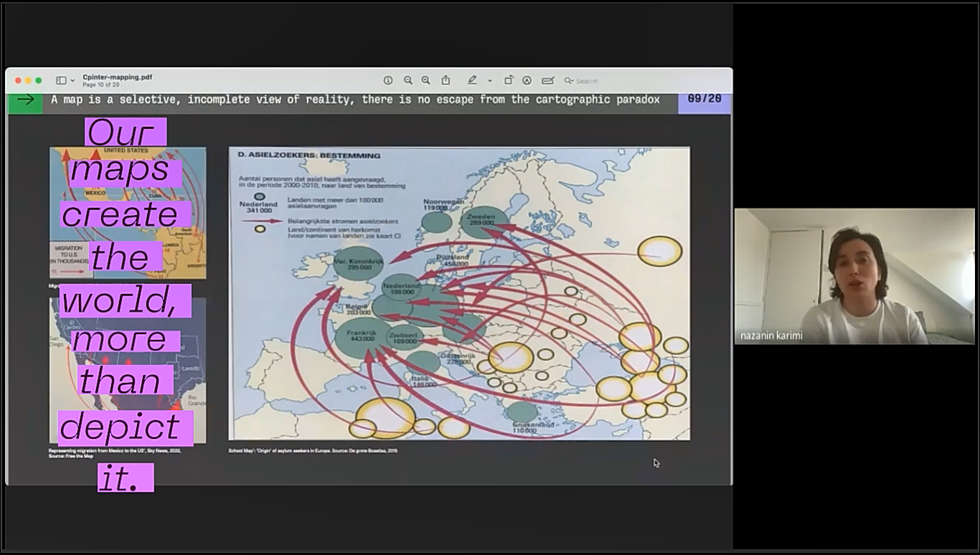980x555 pixels.
Task: Select the highlight pen tool
Action: [x=472, y=80]
